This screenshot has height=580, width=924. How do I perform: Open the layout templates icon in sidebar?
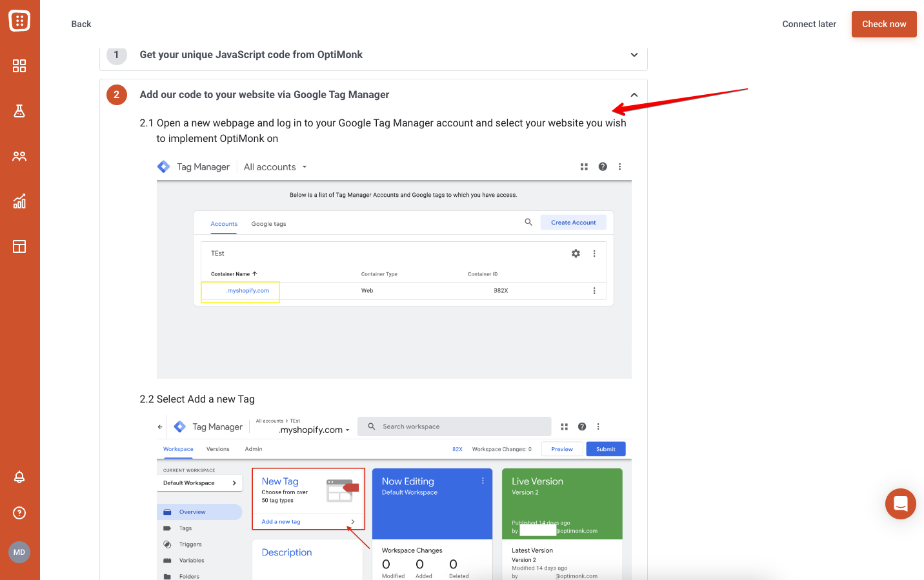pos(19,246)
